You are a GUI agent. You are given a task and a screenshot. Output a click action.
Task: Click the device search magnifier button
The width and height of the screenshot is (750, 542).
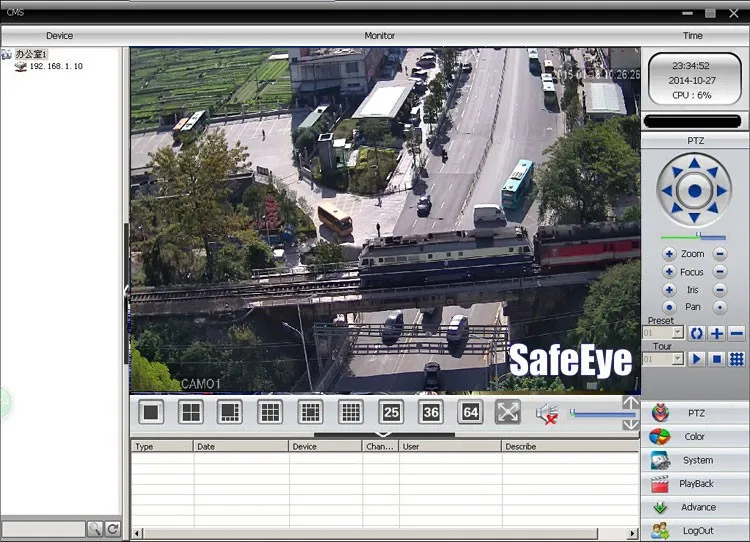tap(95, 529)
